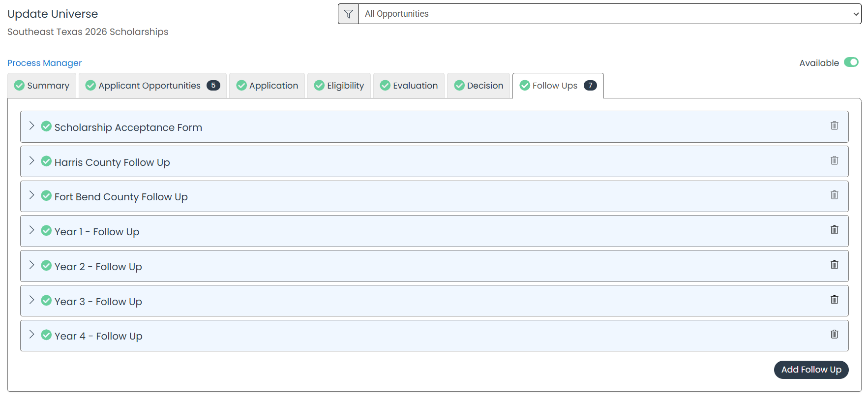Click green check icon beside Year 2 - Follow Up
The image size is (868, 405).
(46, 266)
